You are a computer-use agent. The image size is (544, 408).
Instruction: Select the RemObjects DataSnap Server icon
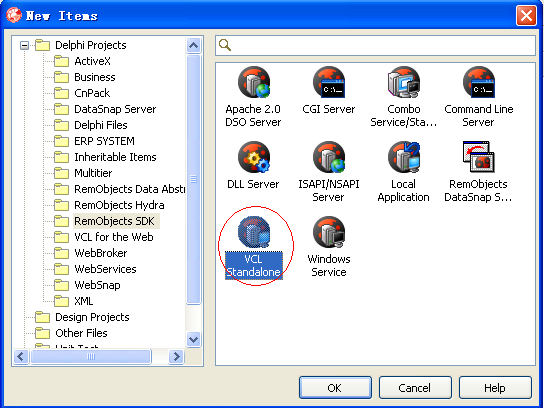point(478,157)
